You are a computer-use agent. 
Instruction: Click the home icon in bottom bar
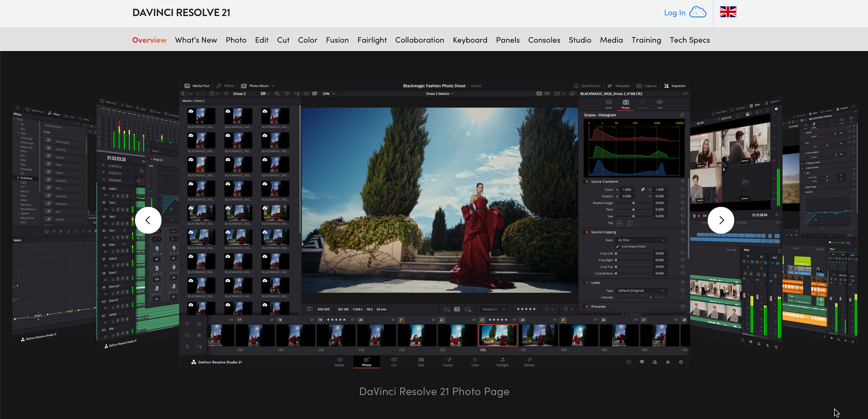tap(668, 362)
